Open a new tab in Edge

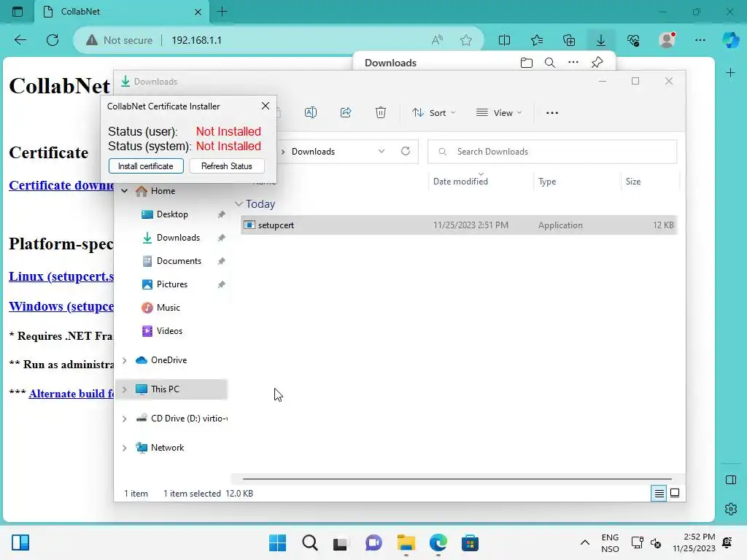(x=222, y=12)
